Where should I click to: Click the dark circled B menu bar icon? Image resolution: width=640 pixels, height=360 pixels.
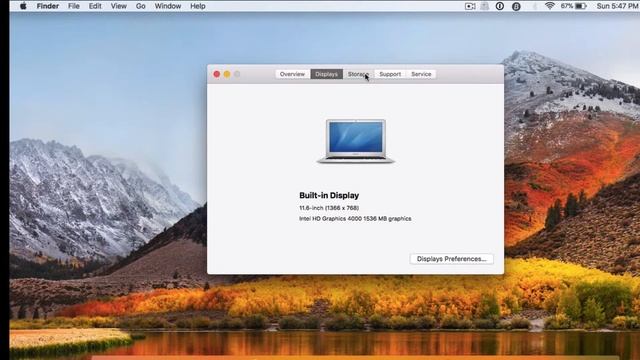[x=516, y=6]
